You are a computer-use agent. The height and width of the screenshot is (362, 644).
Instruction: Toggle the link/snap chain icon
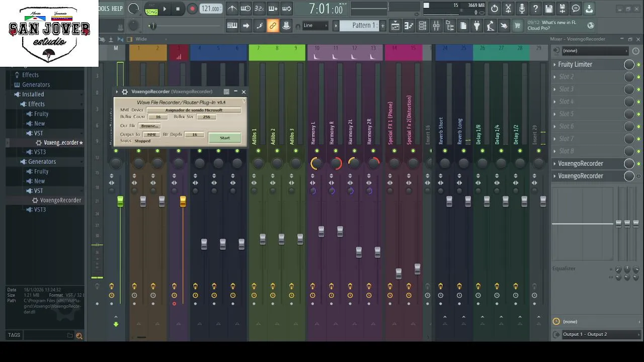272,26
